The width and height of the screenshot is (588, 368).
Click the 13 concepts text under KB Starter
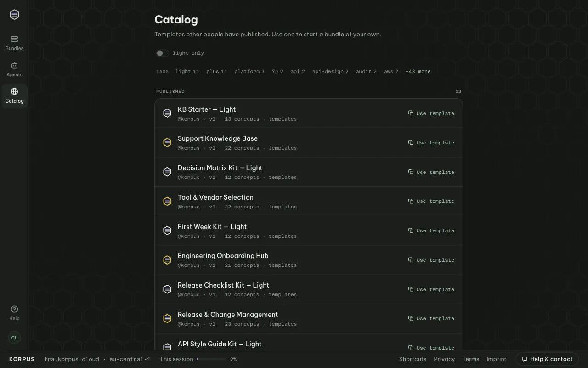tap(242, 119)
